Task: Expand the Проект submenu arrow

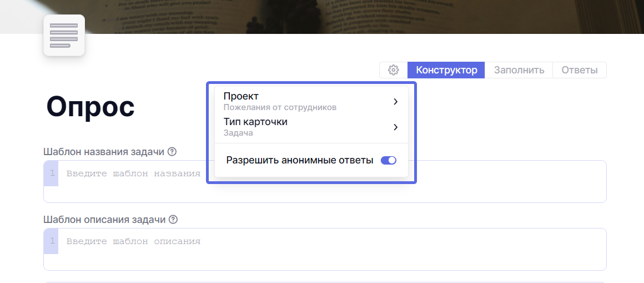Action: coord(395,102)
